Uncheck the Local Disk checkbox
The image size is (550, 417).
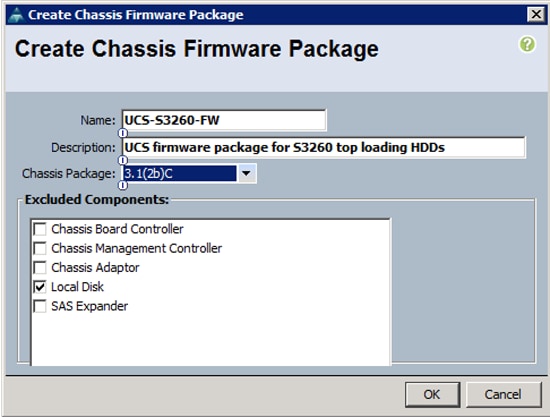[40, 287]
